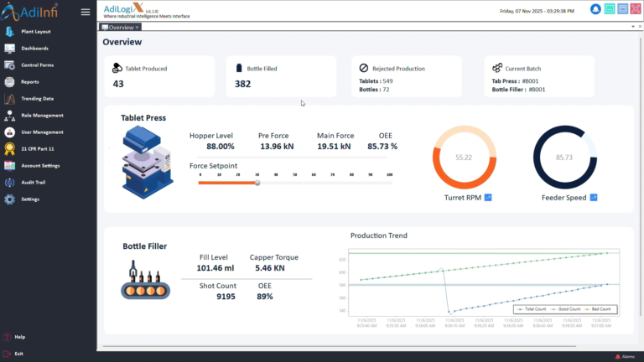Open the Audit Trail log
The width and height of the screenshot is (644, 362).
34,183
